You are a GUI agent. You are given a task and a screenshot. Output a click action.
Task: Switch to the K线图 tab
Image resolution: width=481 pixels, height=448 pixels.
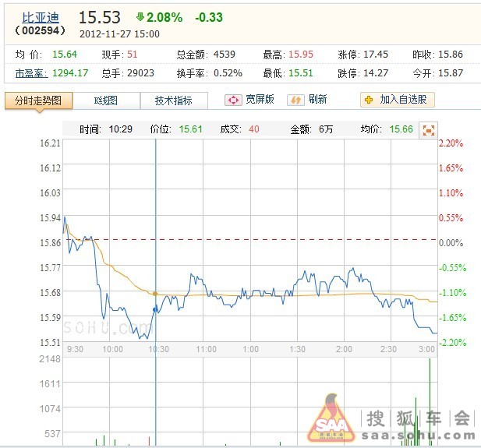click(106, 101)
